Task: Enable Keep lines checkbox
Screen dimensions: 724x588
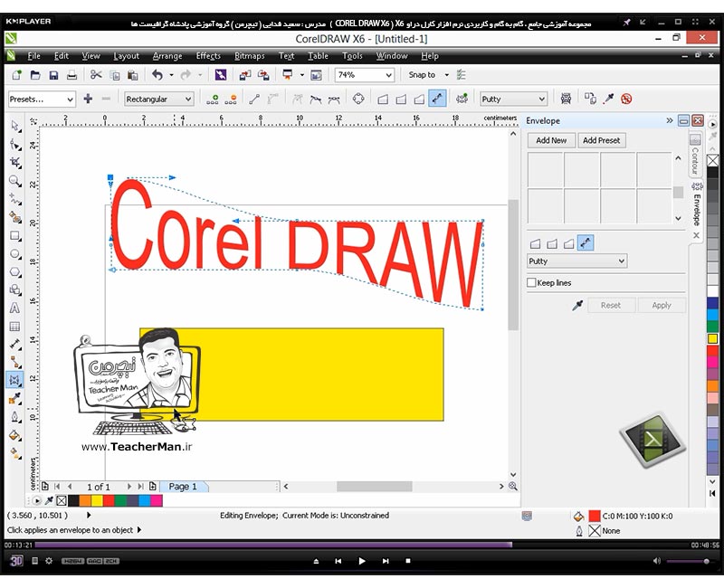Action: click(531, 282)
